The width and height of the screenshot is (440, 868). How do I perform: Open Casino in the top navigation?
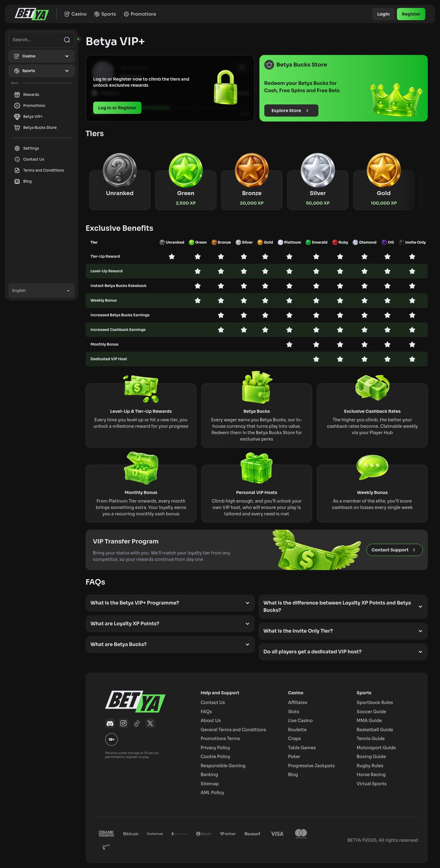(75, 14)
